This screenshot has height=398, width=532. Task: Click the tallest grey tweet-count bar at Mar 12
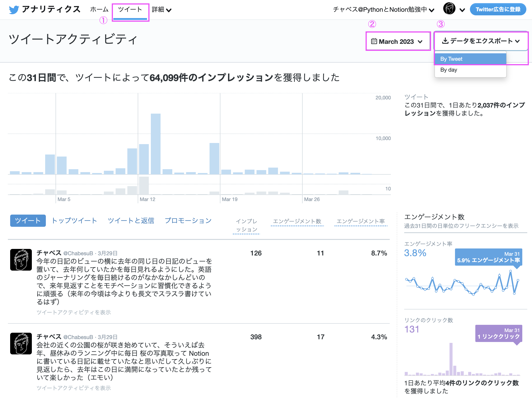click(x=144, y=185)
